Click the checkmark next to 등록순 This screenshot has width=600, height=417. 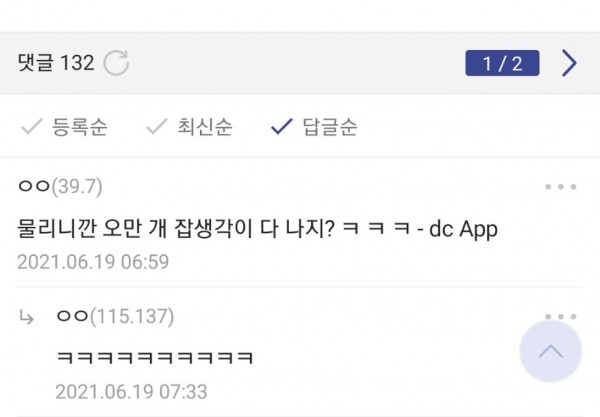[x=31, y=127]
